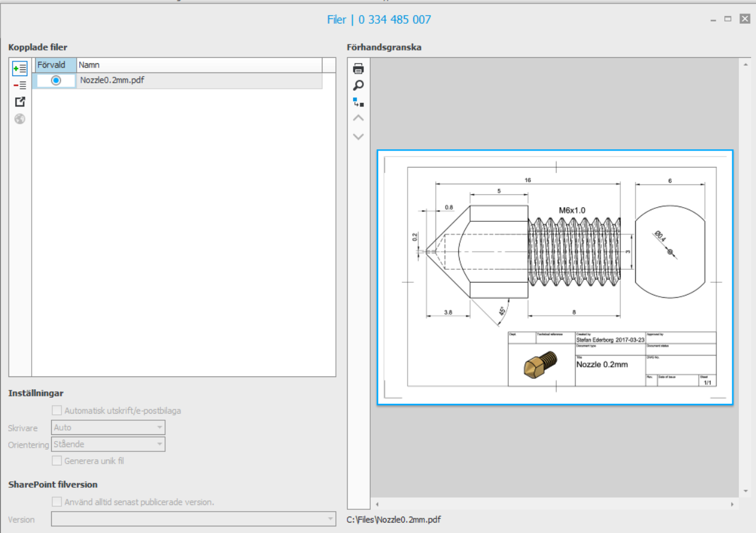Image resolution: width=756 pixels, height=533 pixels.
Task: Click the add file icon
Action: pyautogui.click(x=20, y=68)
